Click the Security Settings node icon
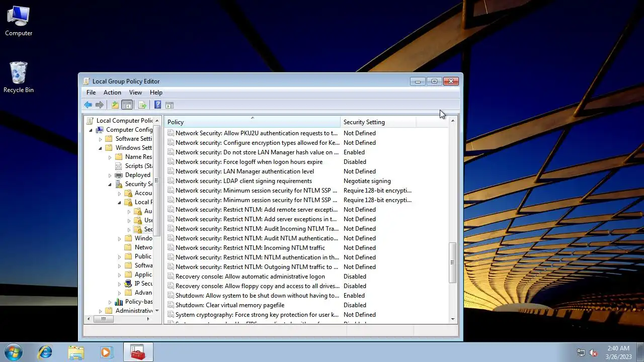The height and width of the screenshot is (362, 644). pyautogui.click(x=119, y=184)
